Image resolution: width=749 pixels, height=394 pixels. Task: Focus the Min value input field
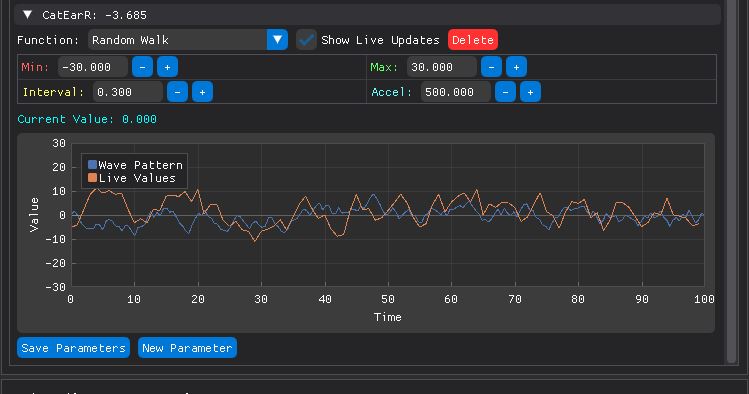pyautogui.click(x=93, y=67)
